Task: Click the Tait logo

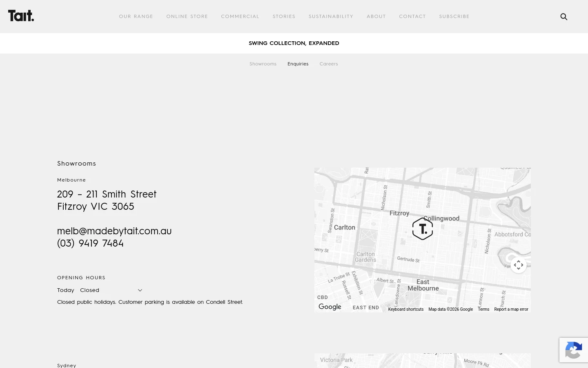Action: pyautogui.click(x=21, y=16)
